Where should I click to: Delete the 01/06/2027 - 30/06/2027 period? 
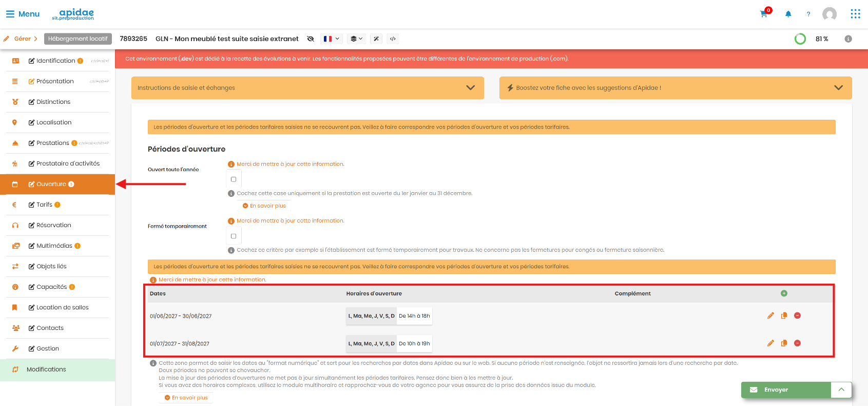(x=798, y=316)
